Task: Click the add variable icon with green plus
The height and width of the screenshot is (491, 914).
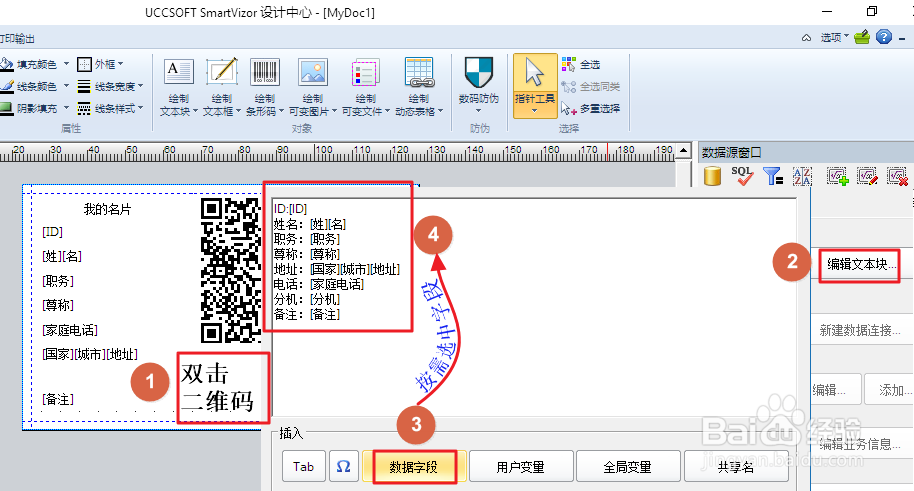Action: click(x=838, y=176)
